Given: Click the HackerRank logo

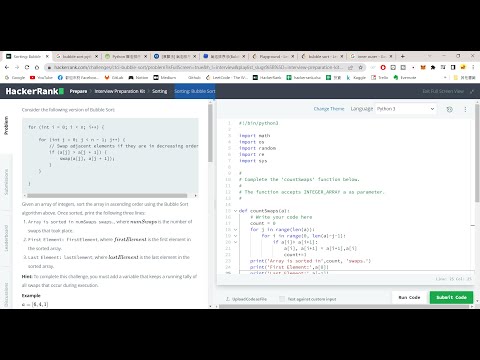Looking at the screenshot, I should [34, 91].
